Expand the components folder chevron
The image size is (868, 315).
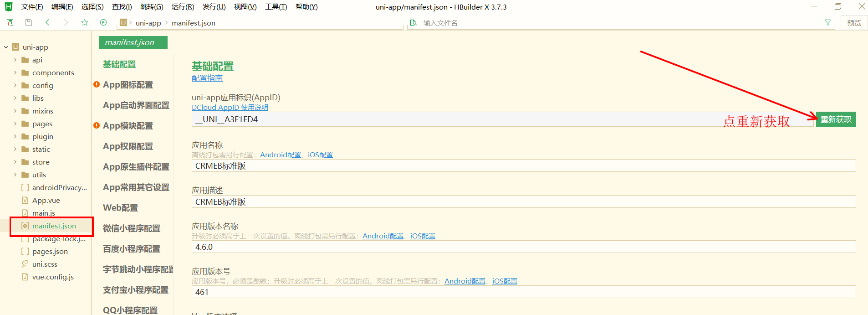[15, 72]
